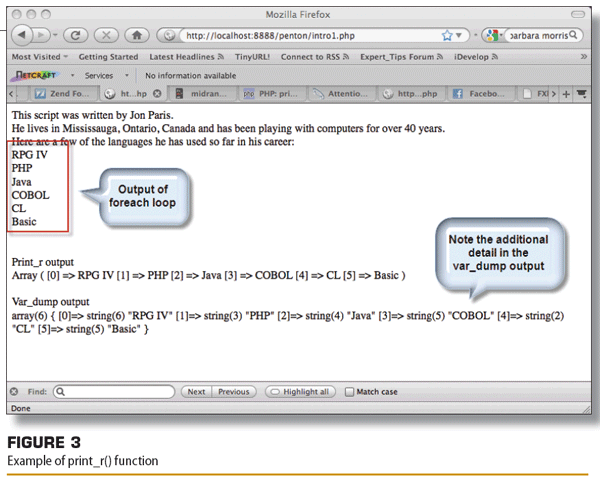600x481 pixels.
Task: Click the Netcraft toolbar logo
Action: [x=34, y=75]
